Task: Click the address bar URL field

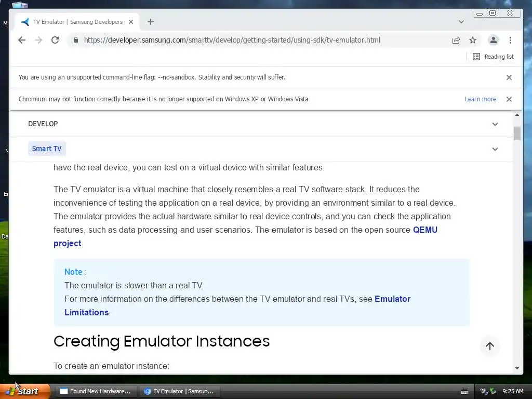Action: point(232,40)
